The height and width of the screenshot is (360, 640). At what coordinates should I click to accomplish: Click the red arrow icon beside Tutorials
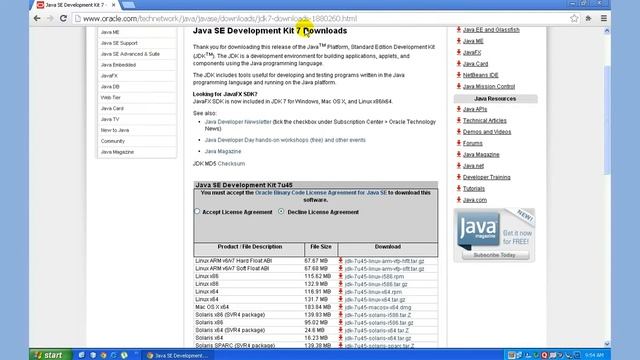tap(458, 188)
